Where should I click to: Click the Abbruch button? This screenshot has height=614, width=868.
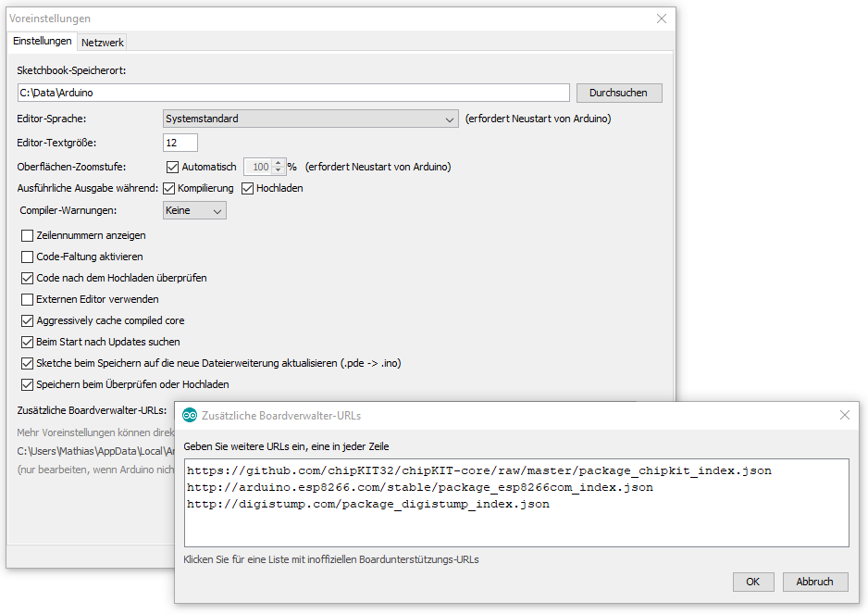click(814, 582)
